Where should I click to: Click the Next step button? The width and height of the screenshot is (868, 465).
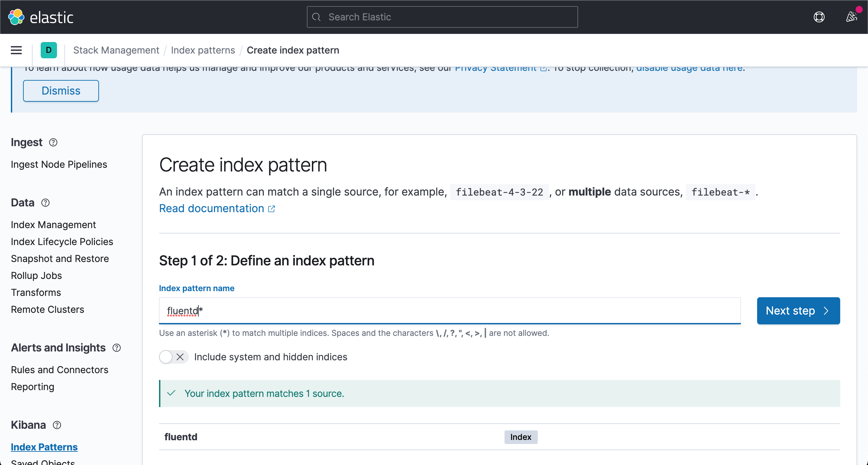point(798,311)
